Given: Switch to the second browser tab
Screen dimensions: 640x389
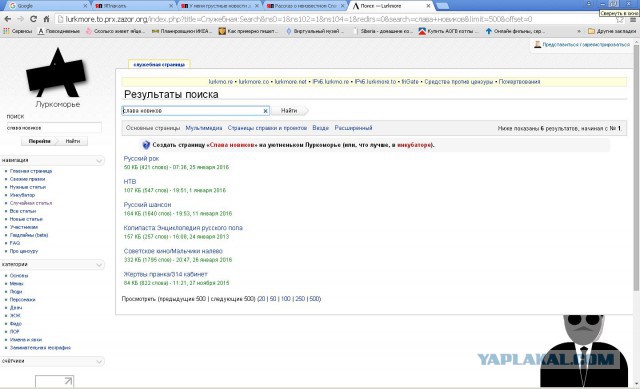Looking at the screenshot, I should click(x=133, y=6).
